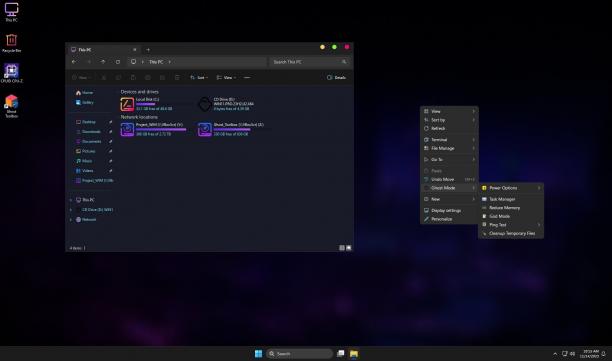Open the Windows Start button
Image resolution: width=612 pixels, height=361 pixels.
(258, 354)
